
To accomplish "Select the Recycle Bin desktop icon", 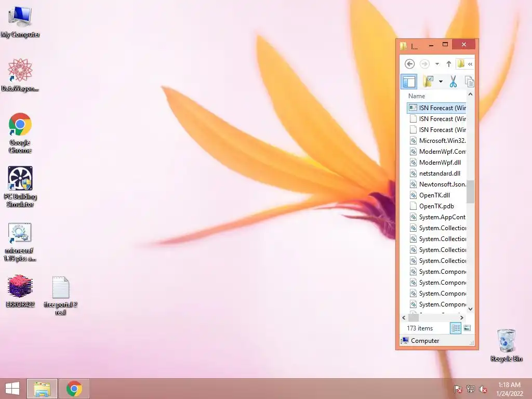I will click(506, 345).
